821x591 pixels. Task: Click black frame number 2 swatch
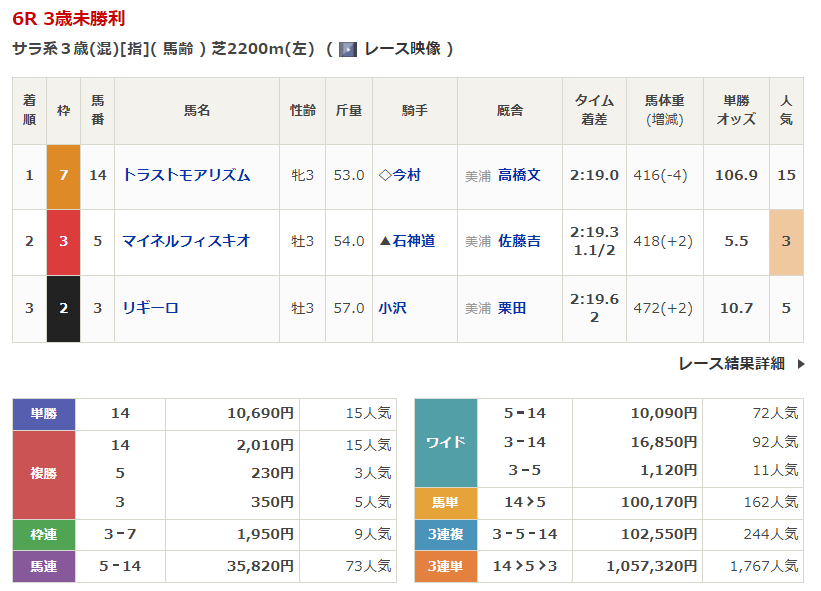click(63, 308)
